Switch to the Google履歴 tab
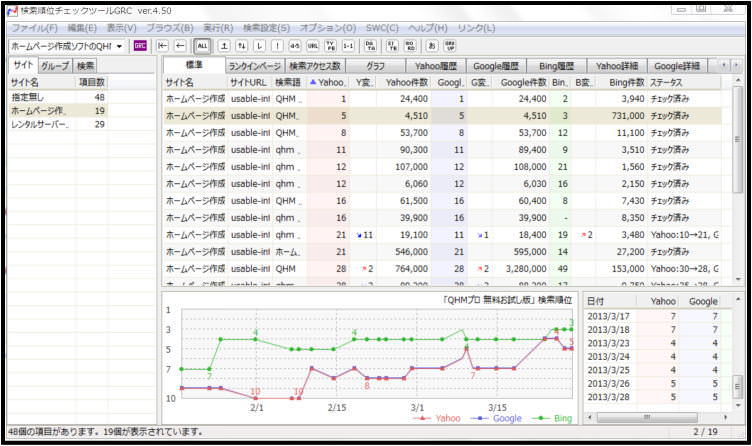This screenshot has width=752, height=446. pyautogui.click(x=496, y=66)
